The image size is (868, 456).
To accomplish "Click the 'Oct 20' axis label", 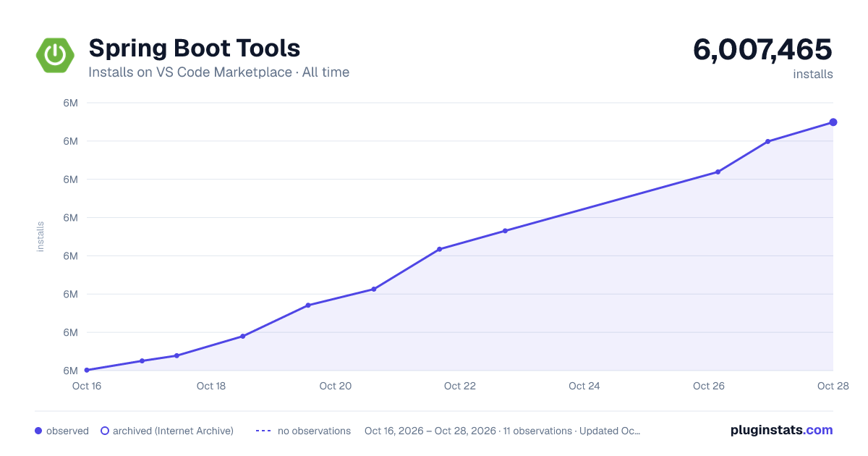I will pyautogui.click(x=336, y=386).
